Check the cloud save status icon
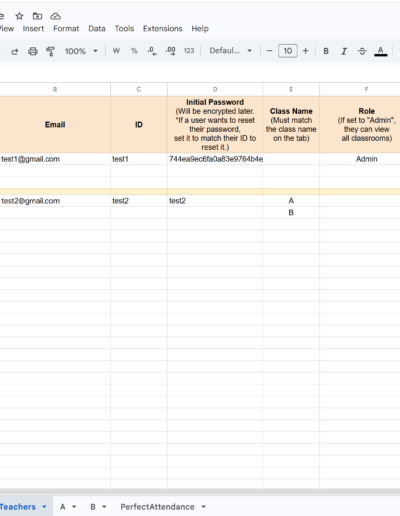This screenshot has width=400, height=516. pyautogui.click(x=55, y=16)
